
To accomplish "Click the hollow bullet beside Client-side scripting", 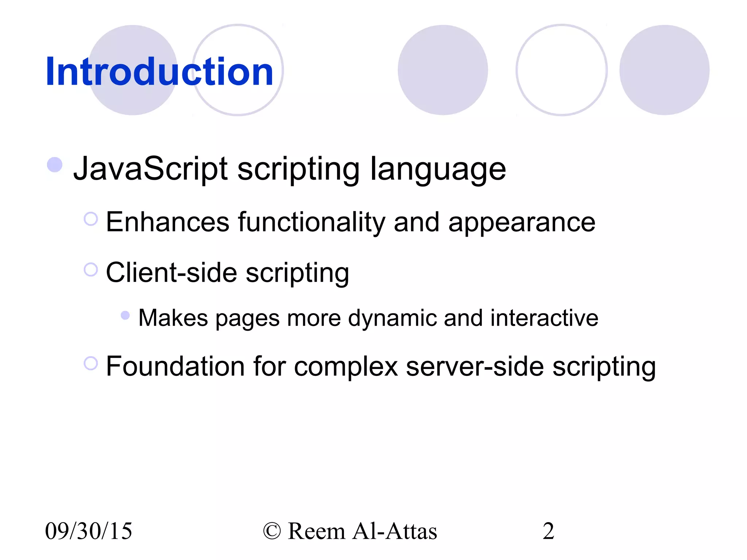I will pos(91,270).
